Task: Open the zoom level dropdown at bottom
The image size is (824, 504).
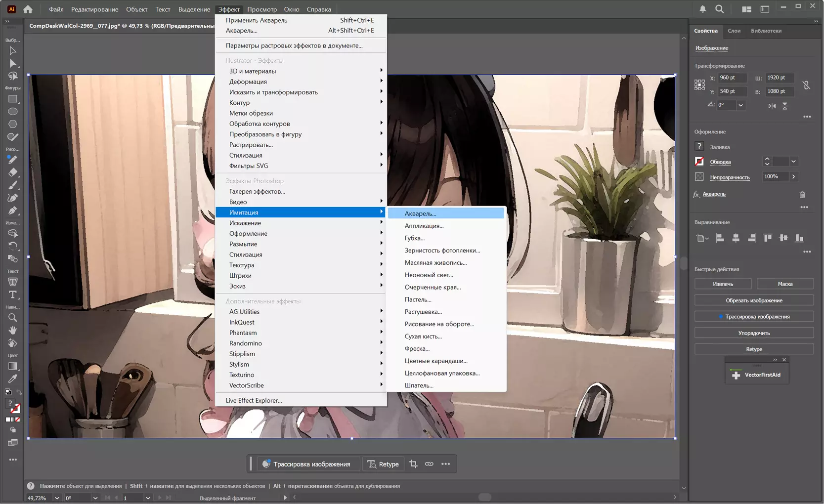Action: click(57, 498)
